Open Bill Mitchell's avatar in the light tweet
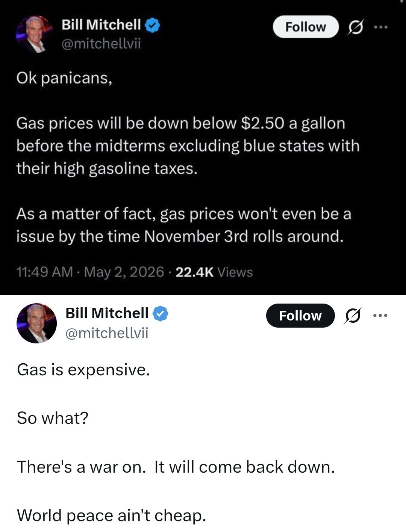 click(x=36, y=323)
